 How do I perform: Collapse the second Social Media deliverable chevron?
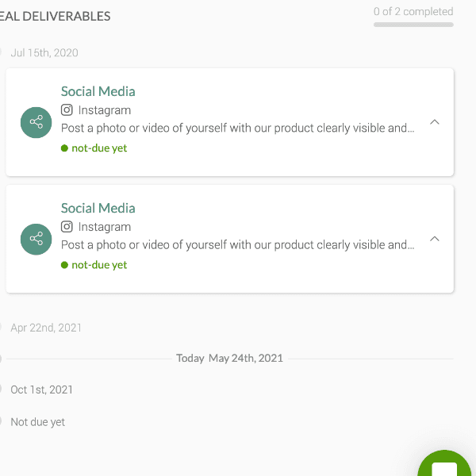click(435, 239)
